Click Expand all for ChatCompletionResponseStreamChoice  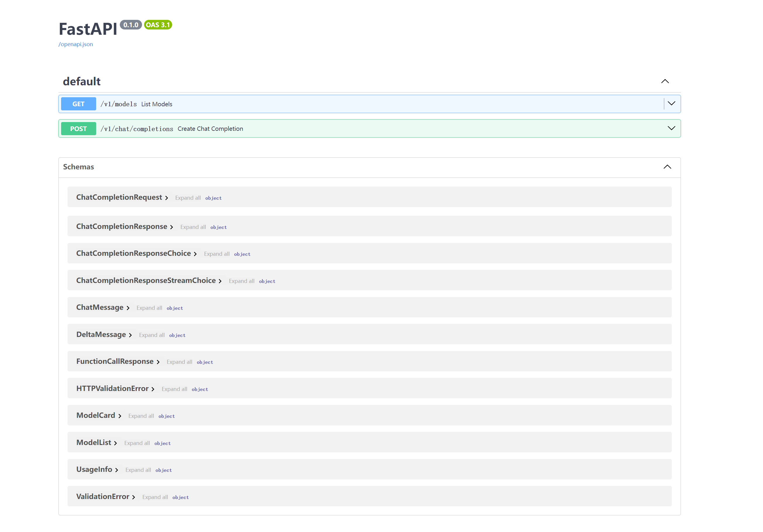[x=242, y=281]
